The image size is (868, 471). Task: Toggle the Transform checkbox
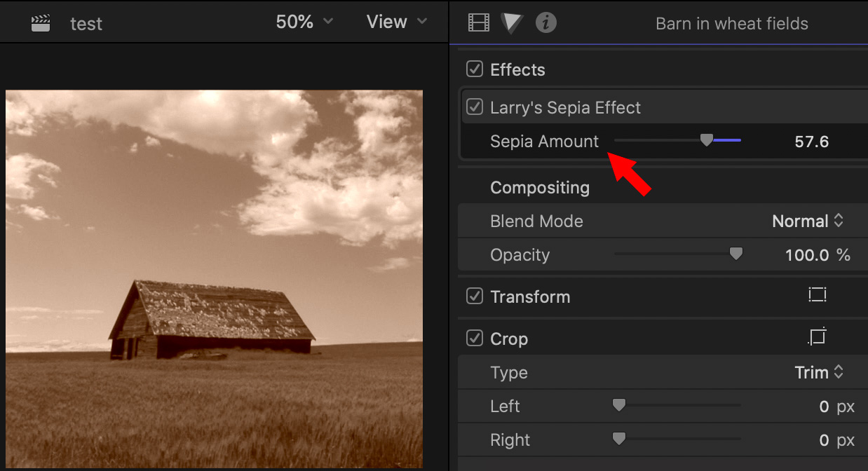(475, 296)
